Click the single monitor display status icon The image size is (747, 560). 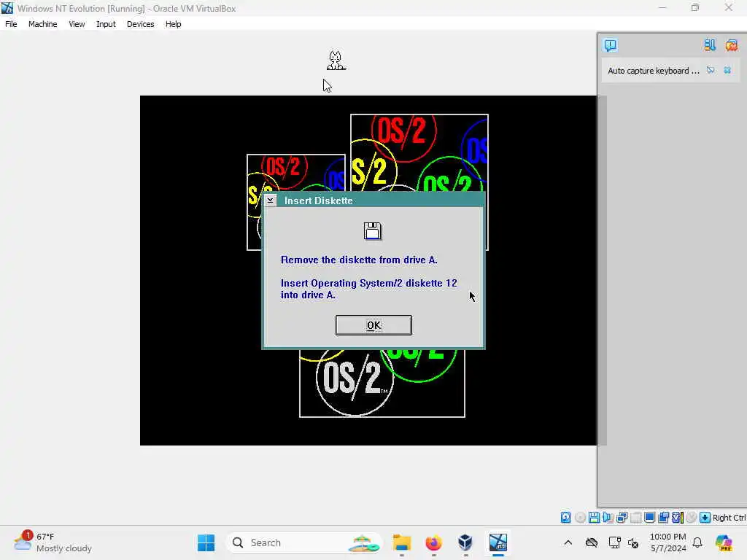649,518
